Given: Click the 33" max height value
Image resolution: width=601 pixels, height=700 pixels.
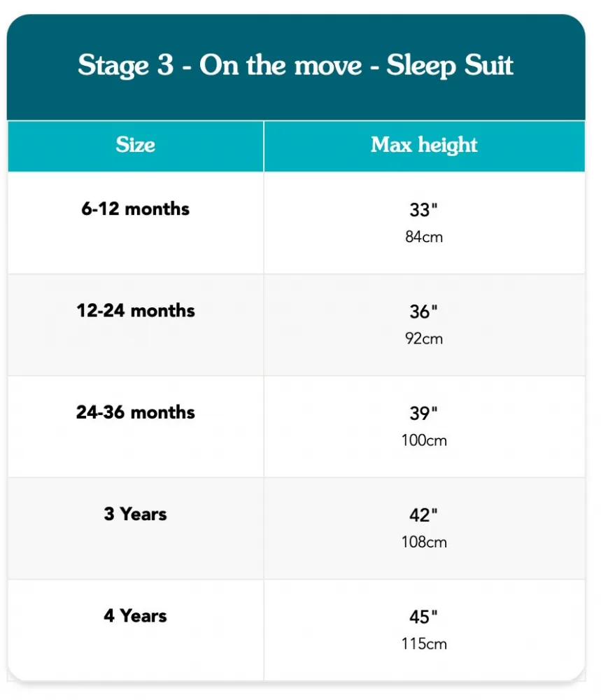Looking at the screenshot, I should (423, 210).
